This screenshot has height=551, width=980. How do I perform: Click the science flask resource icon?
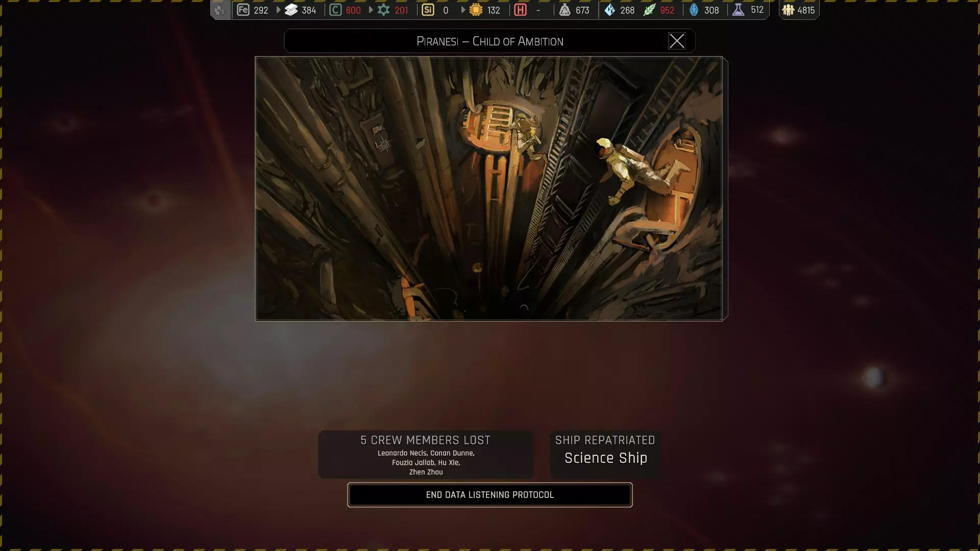738,10
